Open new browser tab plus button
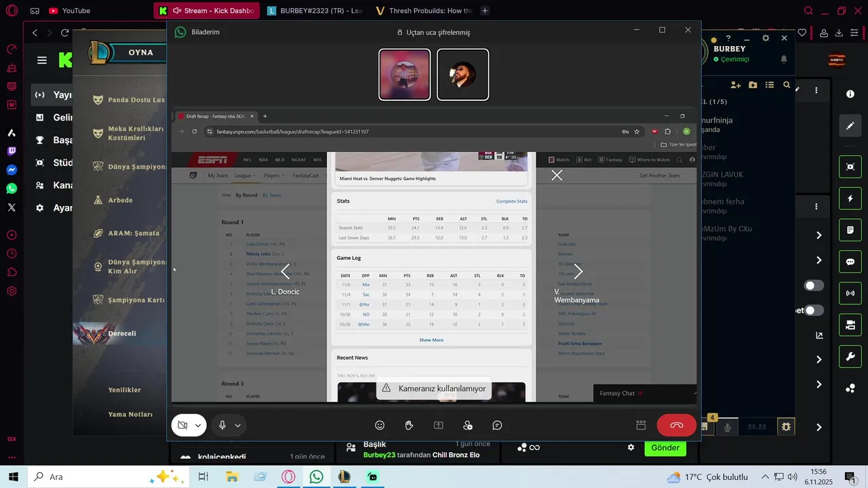This screenshot has width=868, height=488. tap(484, 11)
